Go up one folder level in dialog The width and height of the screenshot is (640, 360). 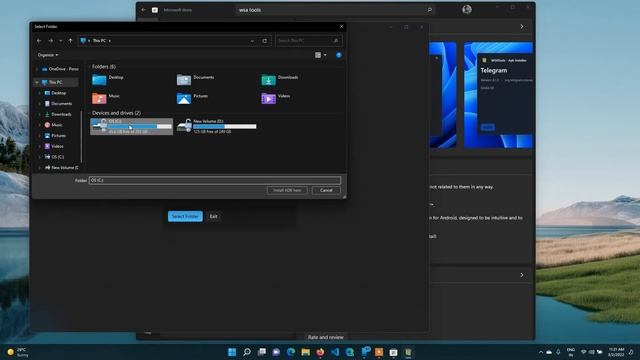(70, 40)
